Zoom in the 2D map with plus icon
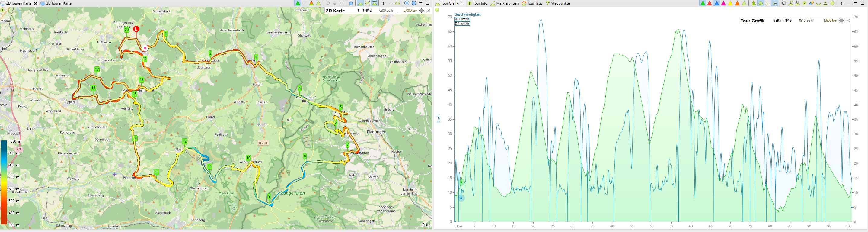The height and width of the screenshot is (232, 868). pos(384,3)
